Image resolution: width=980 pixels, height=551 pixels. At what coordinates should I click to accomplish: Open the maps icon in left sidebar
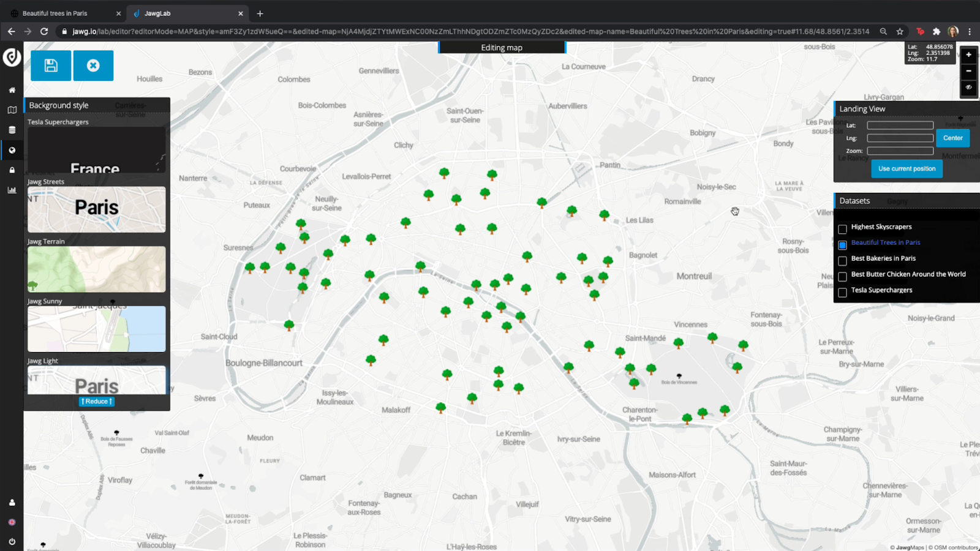coord(12,110)
